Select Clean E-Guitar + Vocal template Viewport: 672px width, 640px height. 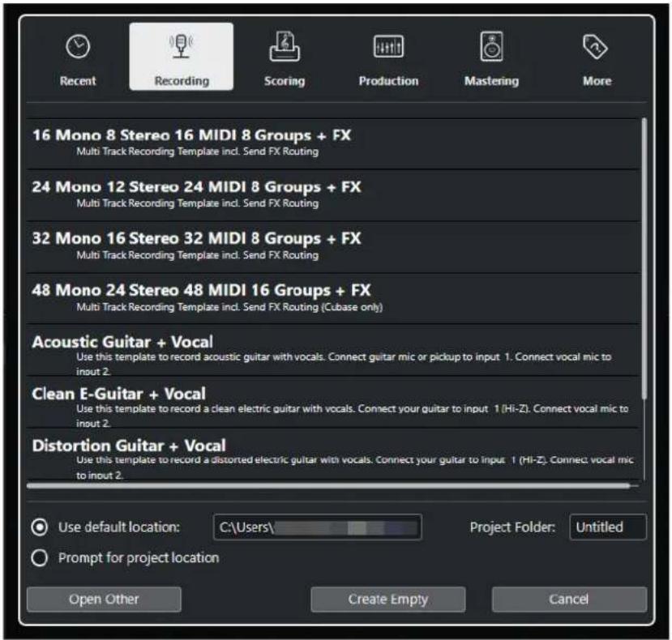pos(333,403)
